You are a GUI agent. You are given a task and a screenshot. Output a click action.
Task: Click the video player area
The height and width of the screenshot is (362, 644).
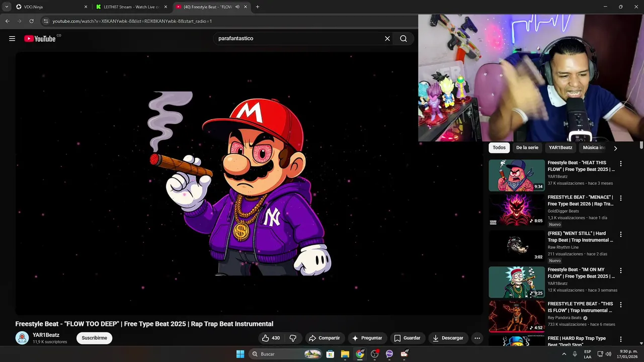249,184
